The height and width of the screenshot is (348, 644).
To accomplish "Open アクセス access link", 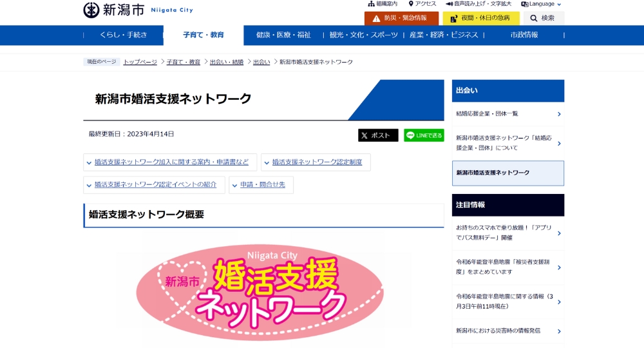I will [422, 4].
